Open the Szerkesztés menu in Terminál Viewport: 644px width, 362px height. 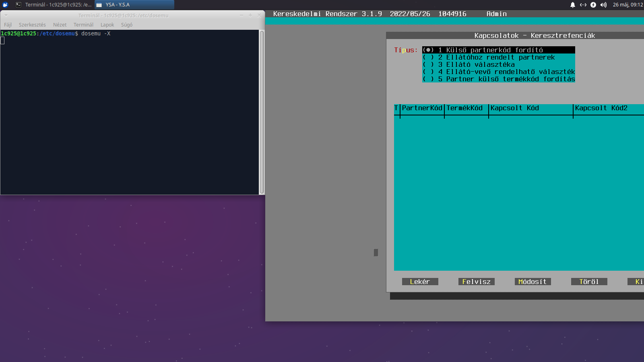pos(32,25)
